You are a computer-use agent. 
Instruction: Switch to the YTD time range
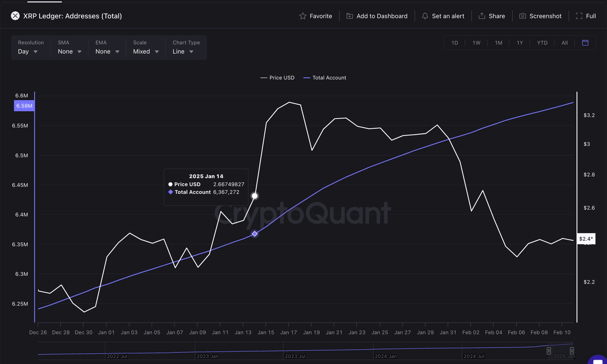pos(542,43)
